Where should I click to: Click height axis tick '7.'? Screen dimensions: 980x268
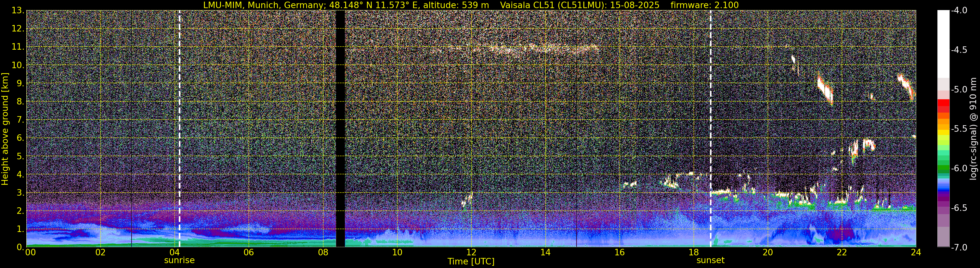point(21,120)
